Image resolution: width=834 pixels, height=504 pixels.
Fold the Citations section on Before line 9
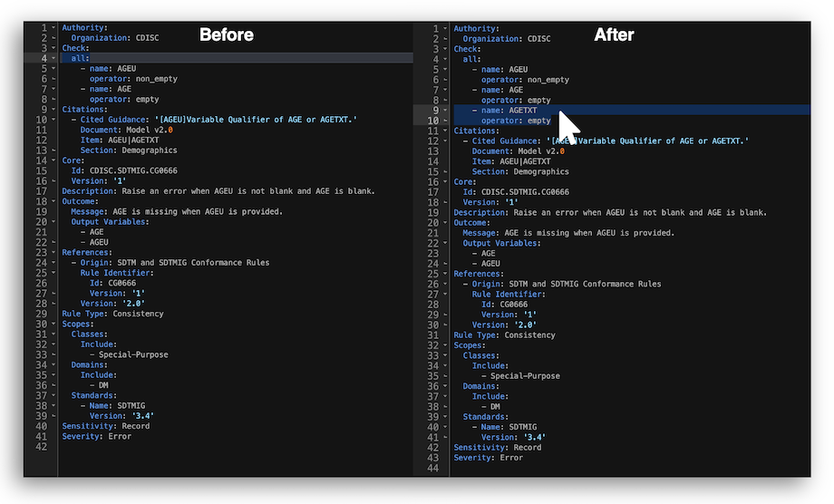coord(53,109)
